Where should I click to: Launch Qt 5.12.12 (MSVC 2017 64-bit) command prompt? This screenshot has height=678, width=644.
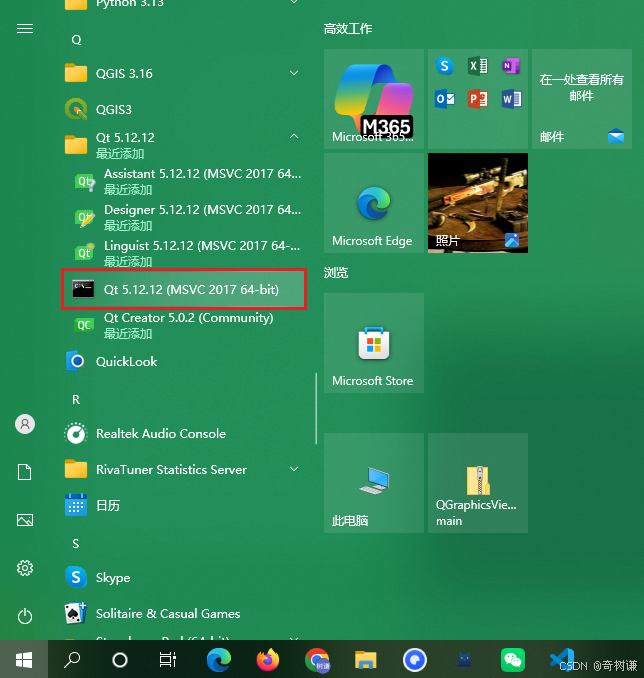[x=184, y=289]
